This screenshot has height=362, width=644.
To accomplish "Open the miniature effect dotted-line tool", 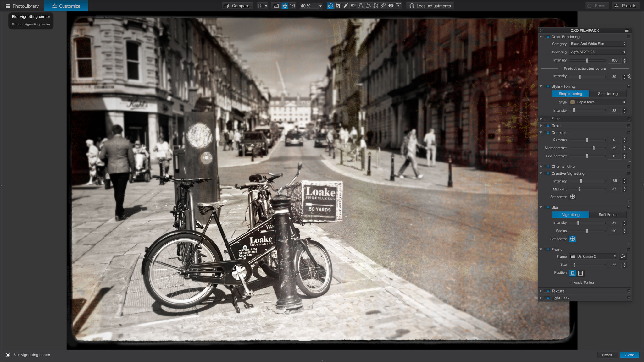I will [398, 6].
